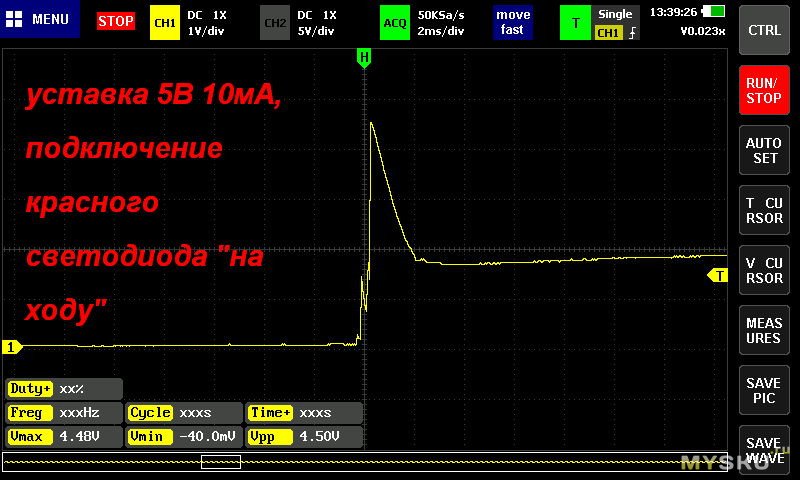Select the Duty+ measurement label
Viewport: 800px width, 480px height.
point(30,389)
